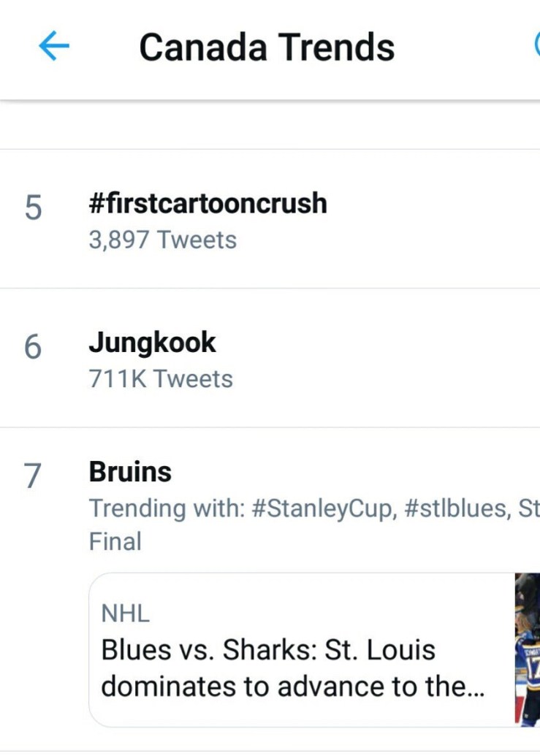
Task: Open the hockey player thumbnail image
Action: 527,650
